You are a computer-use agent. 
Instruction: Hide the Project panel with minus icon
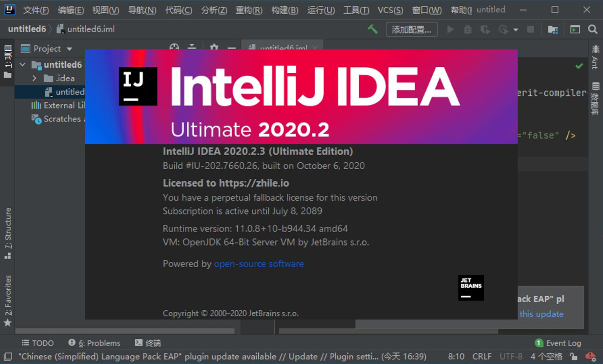(x=232, y=49)
